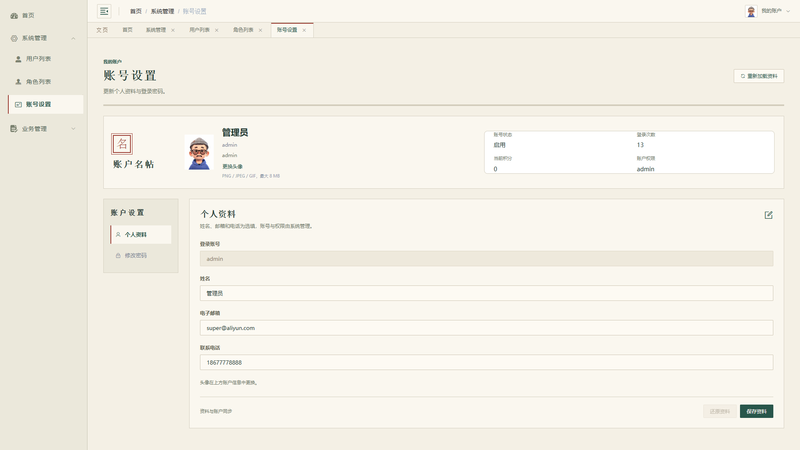Screen dimensions: 800x450
Task: Open the 我的账户 dropdown arrow
Action: (x=788, y=11)
